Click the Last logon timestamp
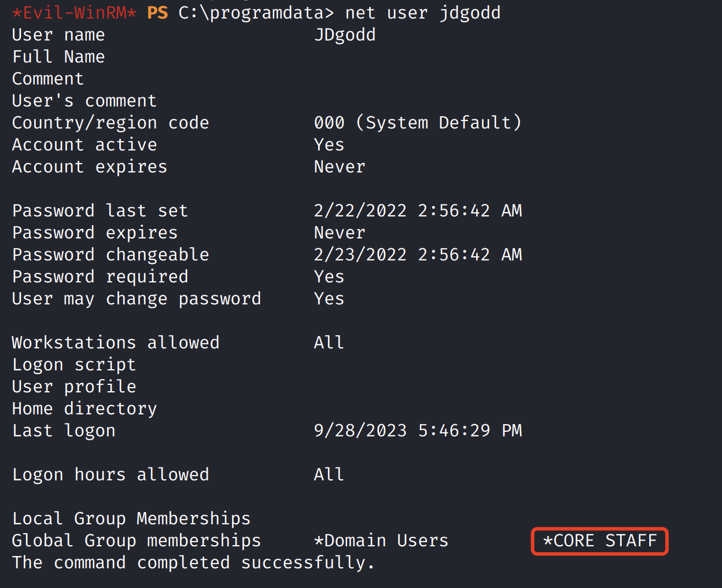The height and width of the screenshot is (588, 722). 418,431
